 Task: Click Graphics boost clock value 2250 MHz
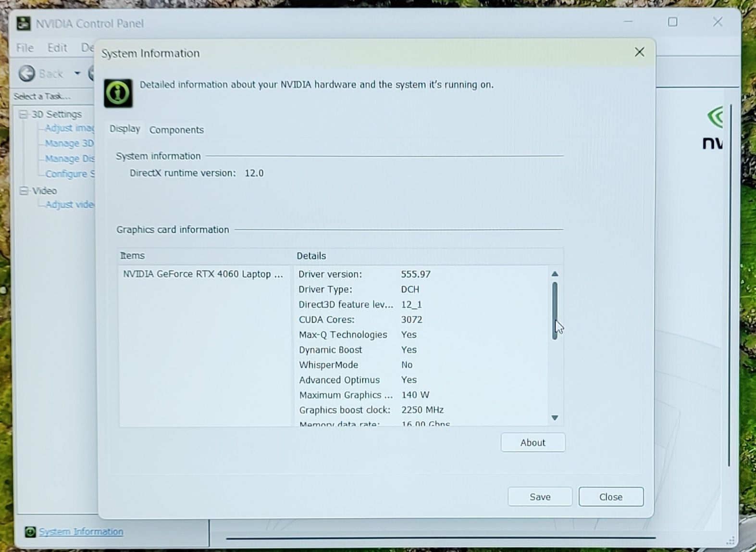(x=422, y=410)
